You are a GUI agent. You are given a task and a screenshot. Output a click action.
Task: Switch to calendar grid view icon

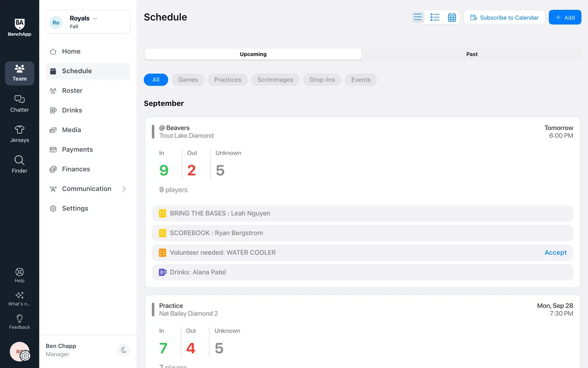pyautogui.click(x=452, y=17)
